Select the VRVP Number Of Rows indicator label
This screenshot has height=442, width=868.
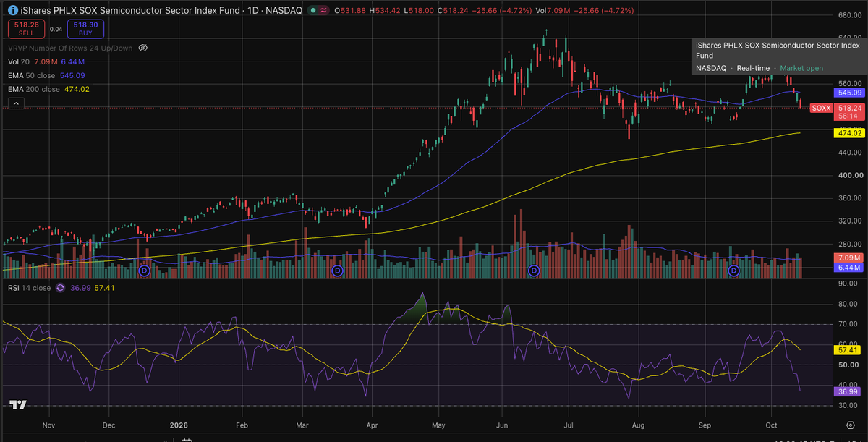70,48
